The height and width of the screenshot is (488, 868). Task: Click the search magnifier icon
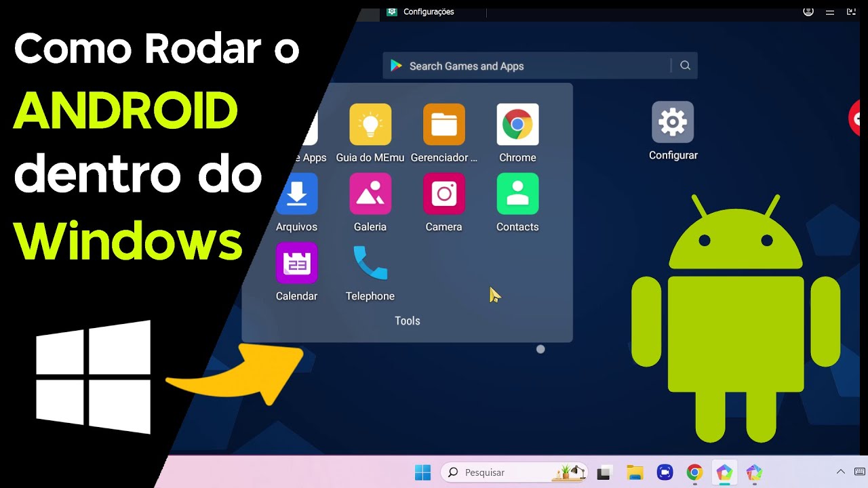coord(685,66)
